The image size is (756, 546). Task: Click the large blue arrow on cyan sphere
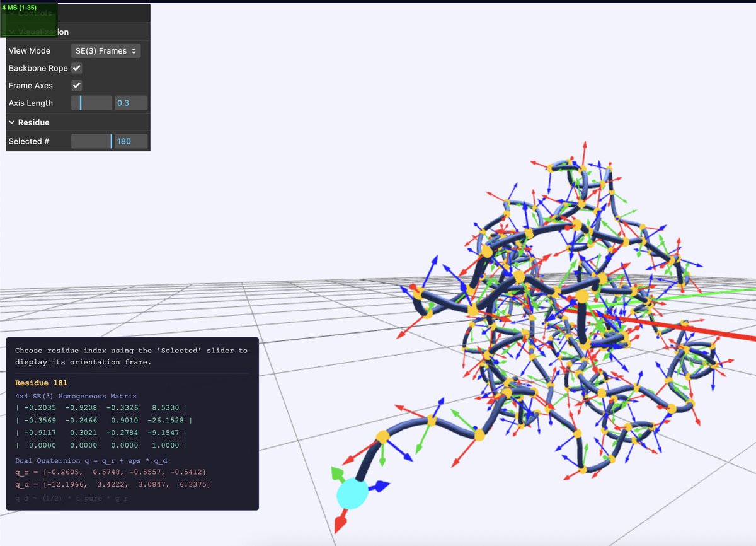point(379,486)
